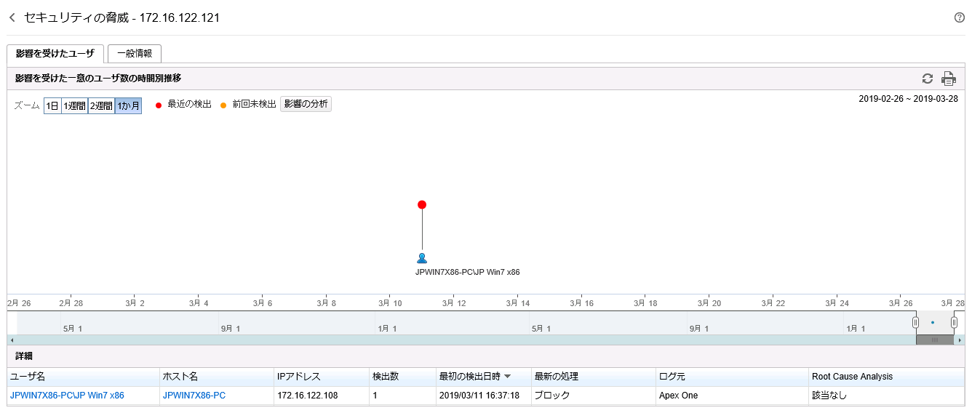
Task: Click the red detection marker dot
Action: (422, 204)
